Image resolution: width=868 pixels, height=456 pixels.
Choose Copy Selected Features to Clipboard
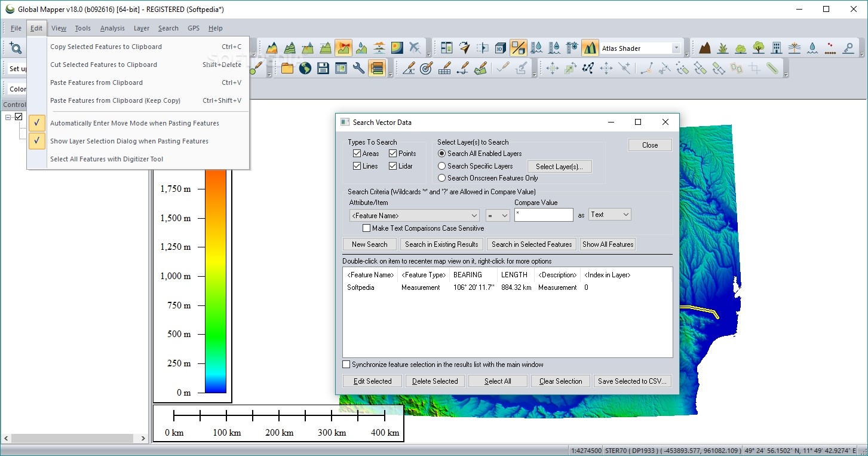(x=138, y=47)
